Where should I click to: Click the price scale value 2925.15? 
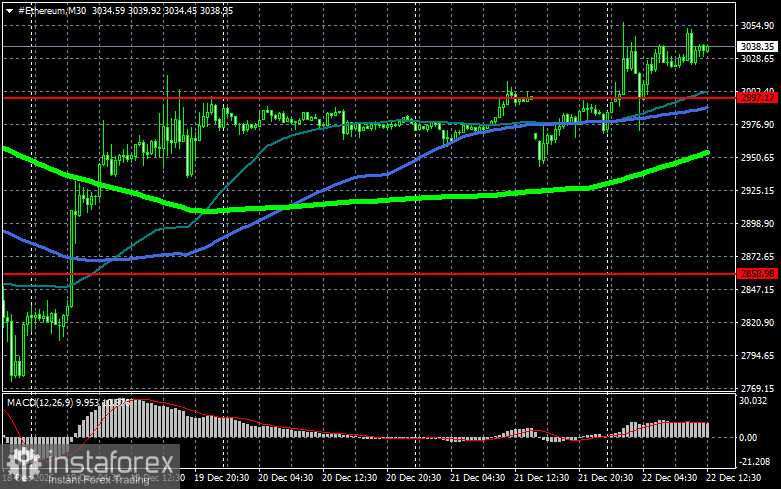point(757,190)
